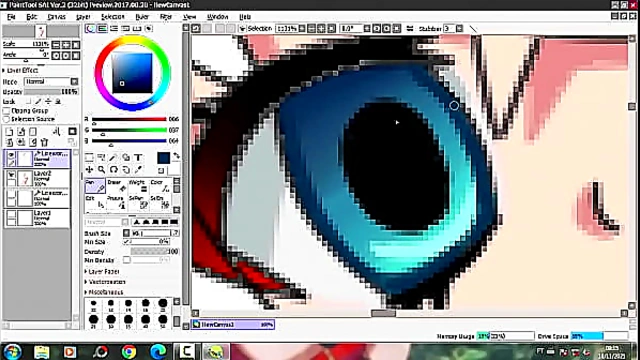The height and width of the screenshot is (360, 640).
Task: Click the flip canvas horizontally icon
Action: tap(410, 29)
